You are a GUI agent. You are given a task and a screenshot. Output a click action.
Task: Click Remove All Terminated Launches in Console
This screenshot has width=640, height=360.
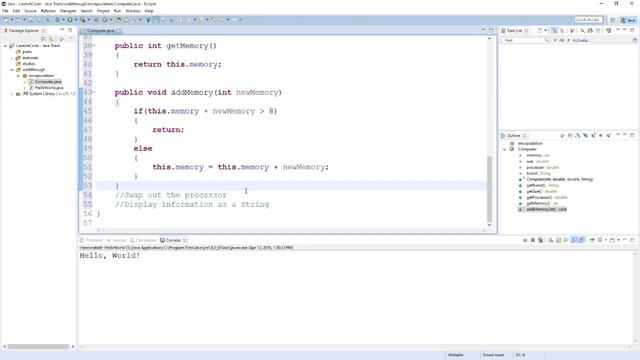tap(540, 240)
